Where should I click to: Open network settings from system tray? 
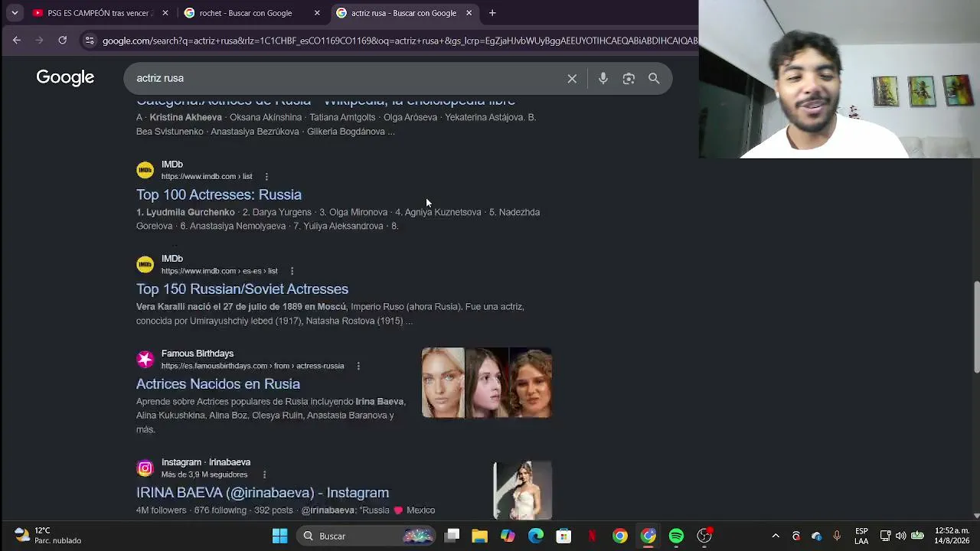click(x=885, y=536)
